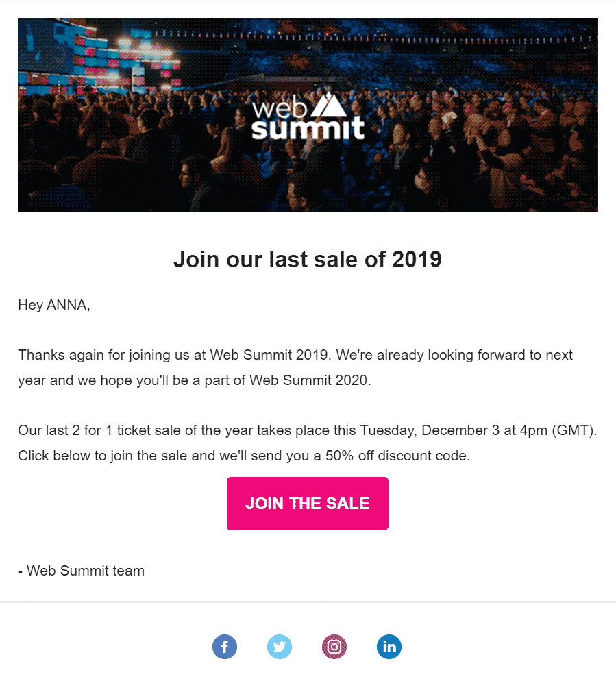The width and height of the screenshot is (616, 679).
Task: Open the Instagram camera icon
Action: click(334, 647)
